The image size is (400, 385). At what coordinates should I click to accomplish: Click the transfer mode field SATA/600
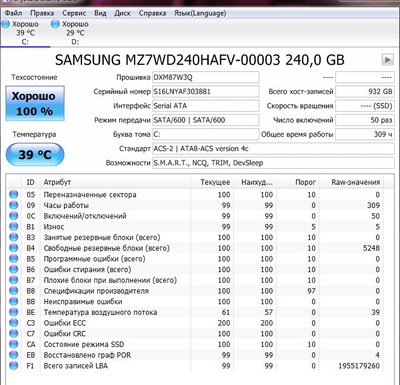point(206,120)
